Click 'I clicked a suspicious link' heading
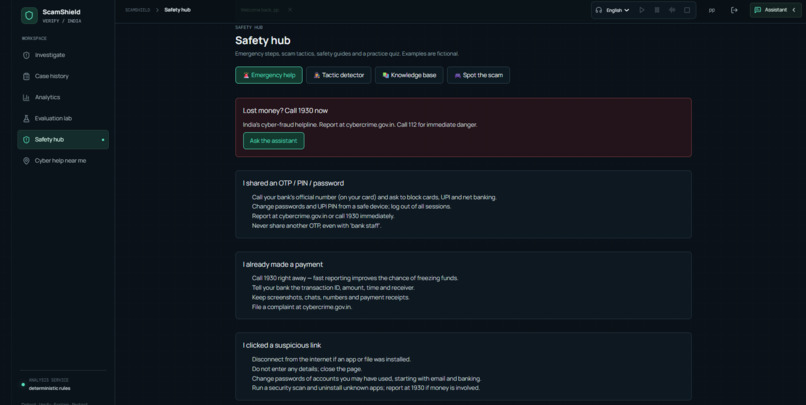This screenshot has height=405, width=806. pyautogui.click(x=282, y=345)
